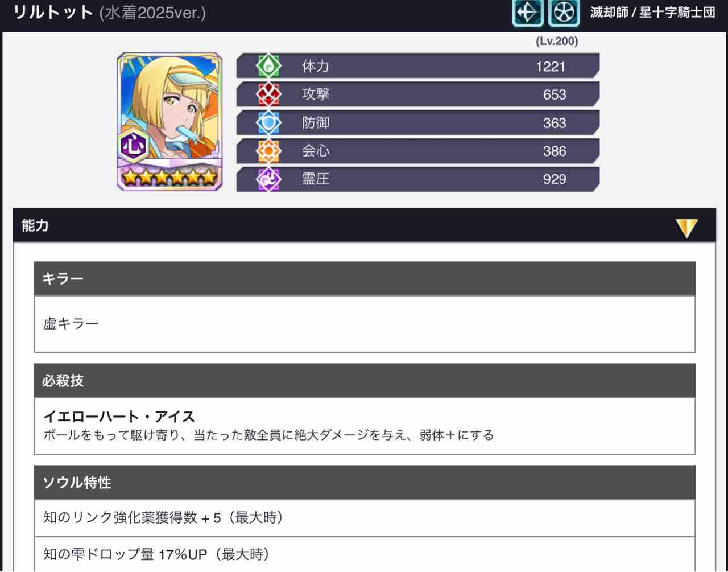Click the 知のリンク強化薬獲得数 +5 trait row
728x572 pixels.
(x=365, y=517)
